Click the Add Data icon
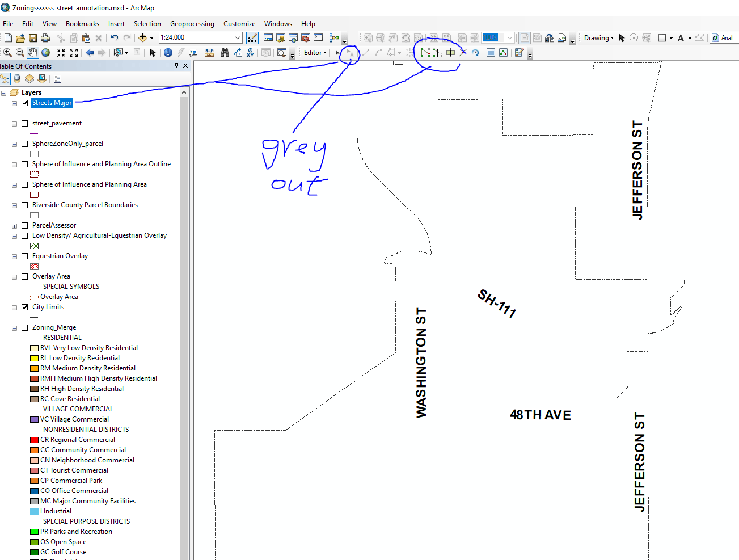This screenshot has height=560, width=739. tap(142, 37)
